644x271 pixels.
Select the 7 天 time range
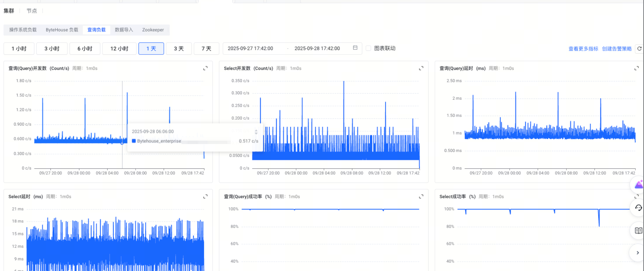(x=206, y=49)
